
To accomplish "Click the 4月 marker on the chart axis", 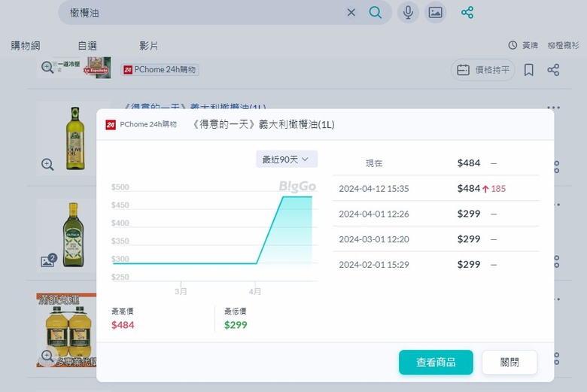I will 255,291.
